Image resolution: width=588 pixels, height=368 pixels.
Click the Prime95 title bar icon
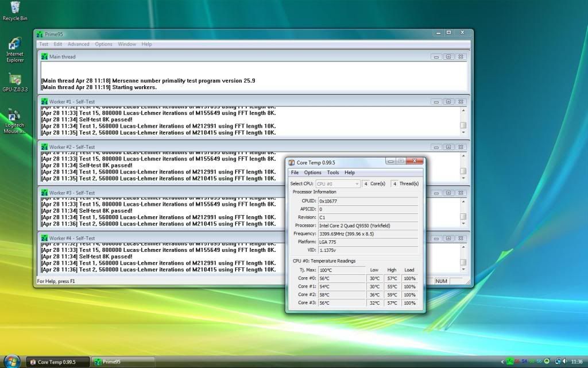[x=40, y=34]
